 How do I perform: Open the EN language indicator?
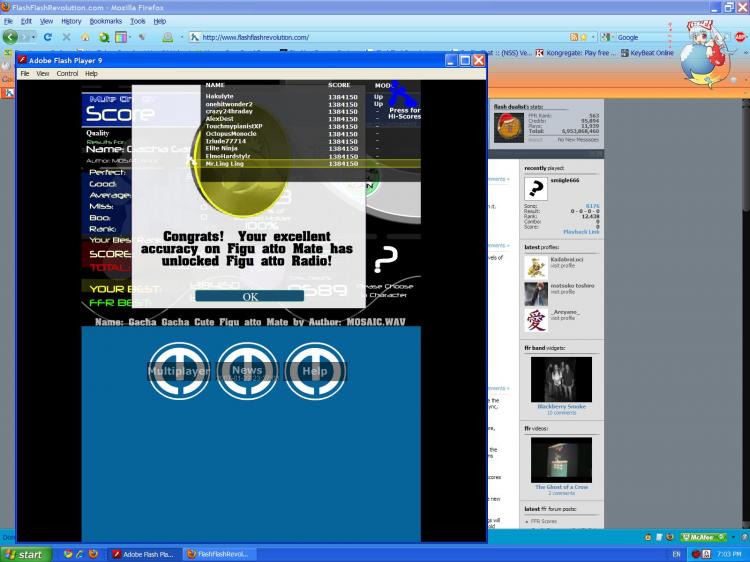(x=676, y=554)
